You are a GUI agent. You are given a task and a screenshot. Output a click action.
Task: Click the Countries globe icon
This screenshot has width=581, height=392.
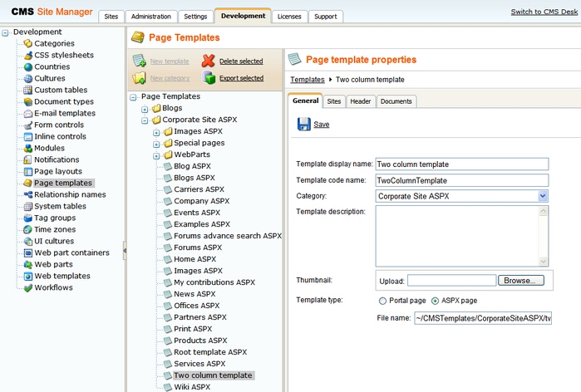[x=28, y=66]
